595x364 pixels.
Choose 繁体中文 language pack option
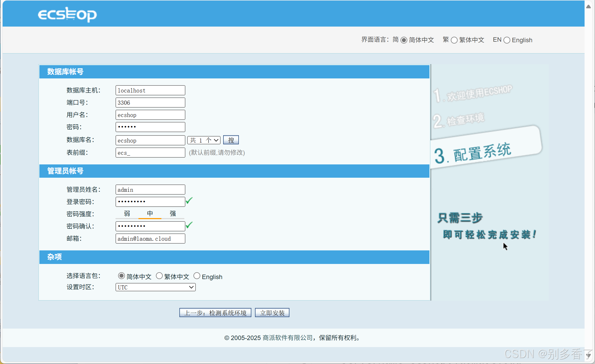(x=159, y=276)
